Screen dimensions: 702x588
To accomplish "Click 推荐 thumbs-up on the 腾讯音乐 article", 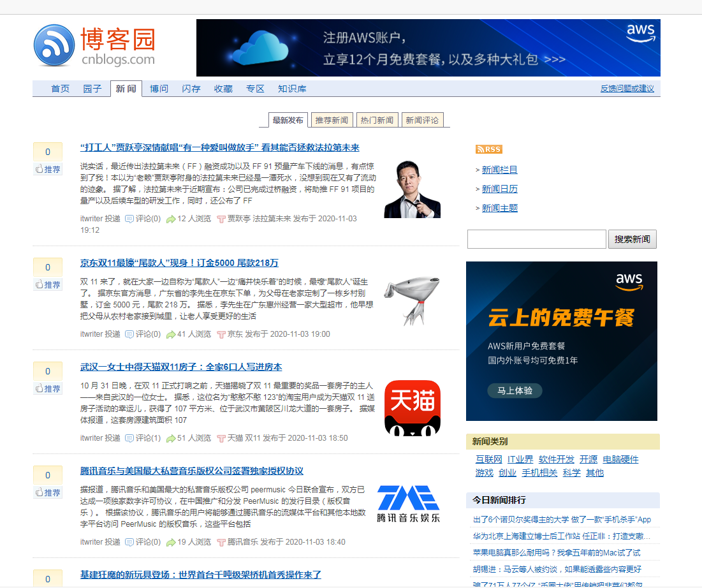I will coord(48,493).
